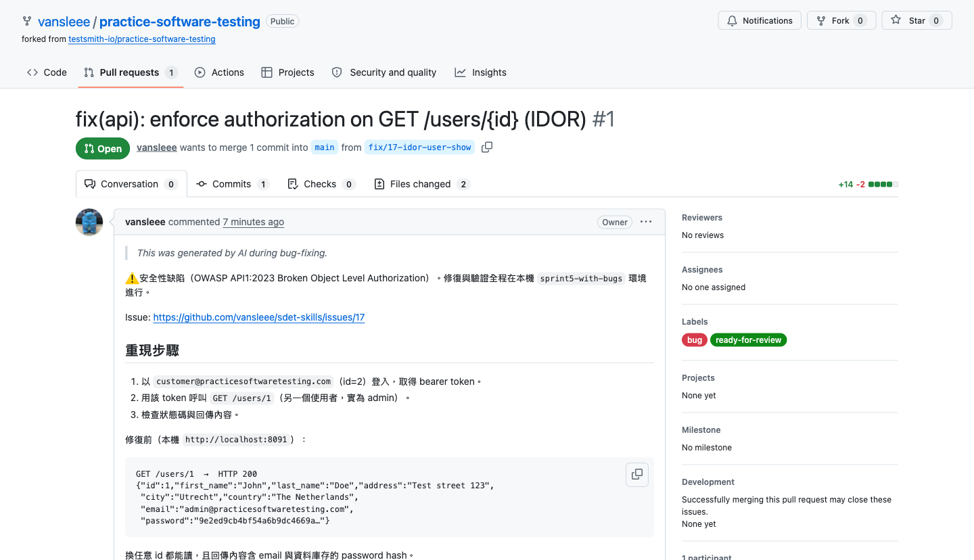Image resolution: width=974 pixels, height=560 pixels.
Task: Click the fork icon beside the repository name
Action: (27, 21)
